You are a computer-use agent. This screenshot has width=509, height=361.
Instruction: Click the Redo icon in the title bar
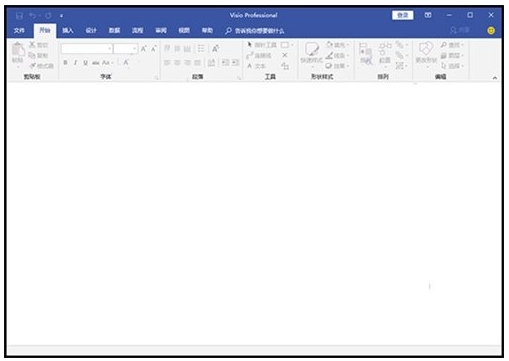[48, 16]
